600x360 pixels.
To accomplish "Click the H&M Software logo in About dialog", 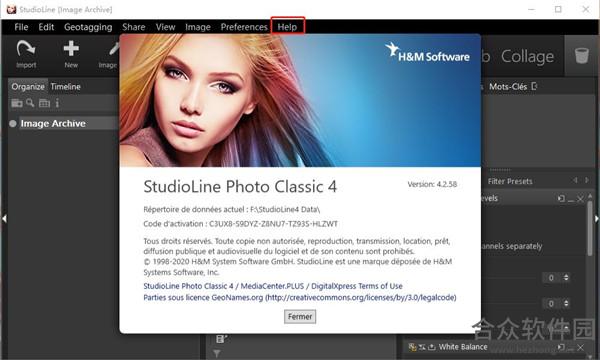I will point(427,53).
